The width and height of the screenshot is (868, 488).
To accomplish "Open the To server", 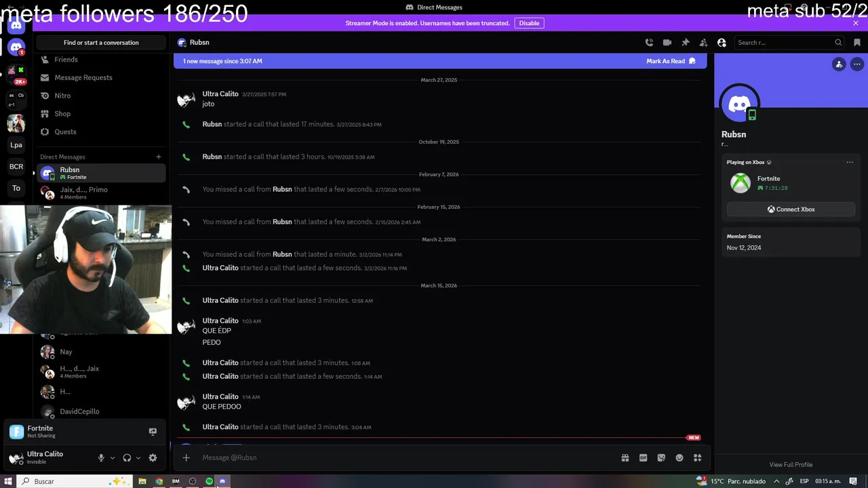I will [16, 188].
